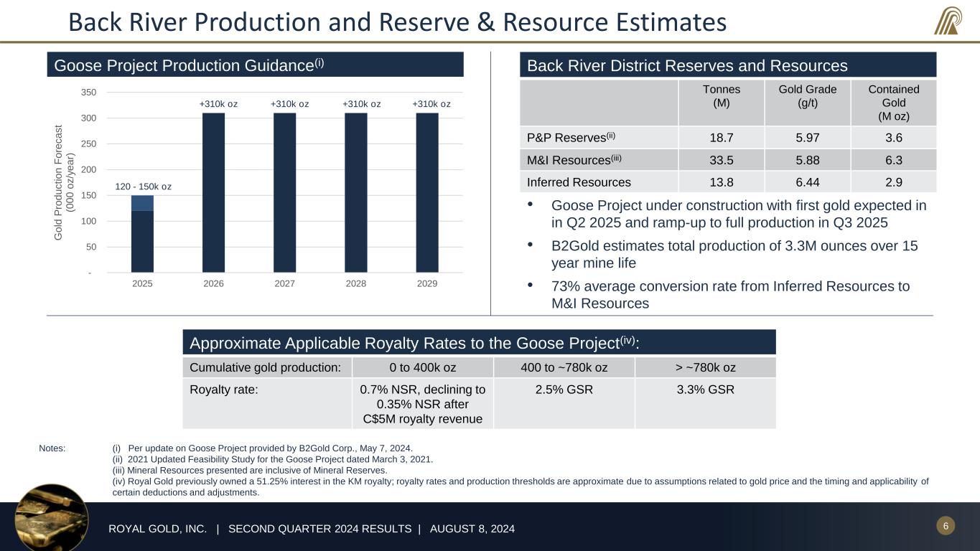
Task: Click the '400 to ~780k oz' column cell
Action: 564,367
